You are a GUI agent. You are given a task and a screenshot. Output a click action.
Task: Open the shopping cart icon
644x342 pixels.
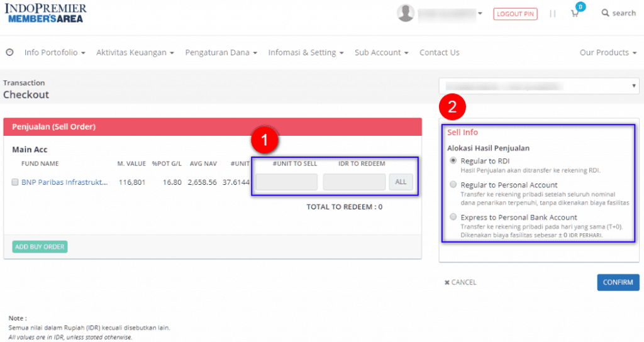pyautogui.click(x=575, y=14)
